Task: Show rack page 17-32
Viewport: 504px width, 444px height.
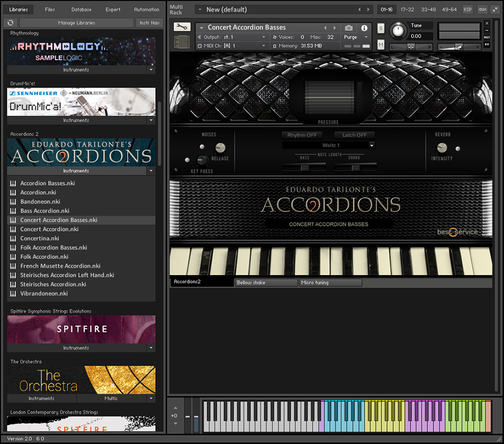Action: point(407,10)
